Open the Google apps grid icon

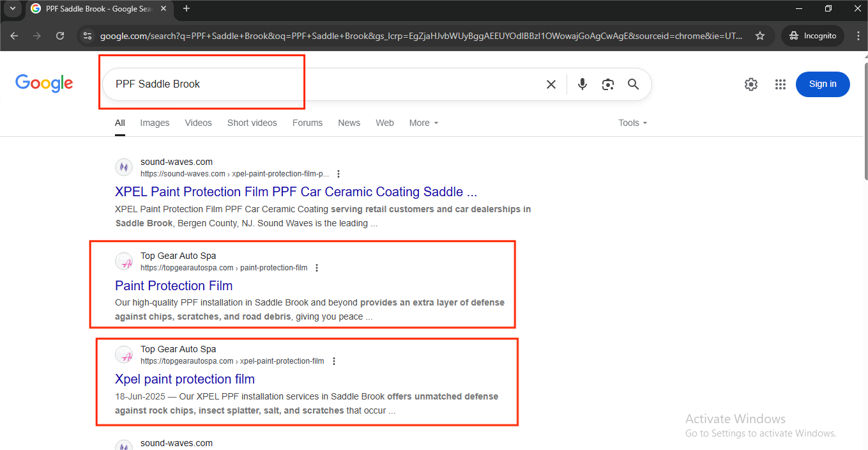pyautogui.click(x=780, y=84)
